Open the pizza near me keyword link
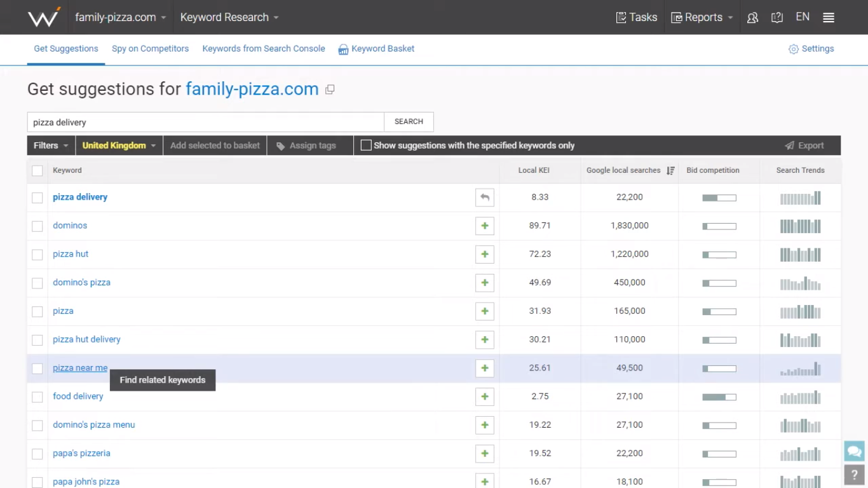The width and height of the screenshot is (868, 488). [80, 368]
